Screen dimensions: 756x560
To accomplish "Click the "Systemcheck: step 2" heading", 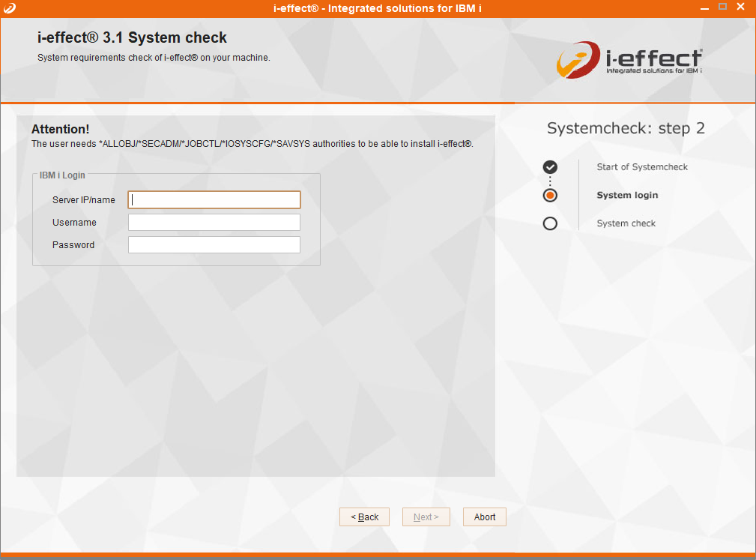I will 626,128.
